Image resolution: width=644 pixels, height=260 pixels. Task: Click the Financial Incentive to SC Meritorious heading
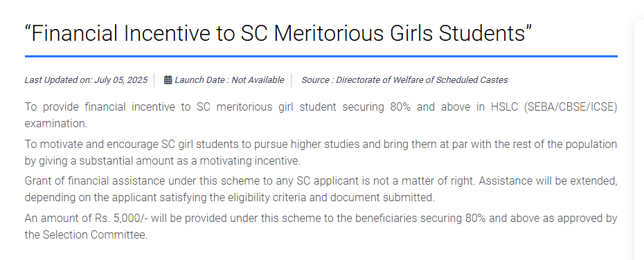(278, 33)
